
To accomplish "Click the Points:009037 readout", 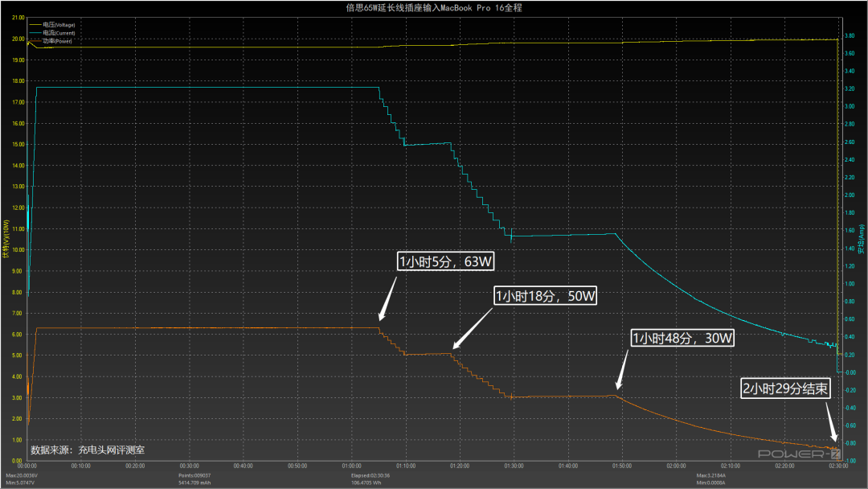I will point(194,475).
